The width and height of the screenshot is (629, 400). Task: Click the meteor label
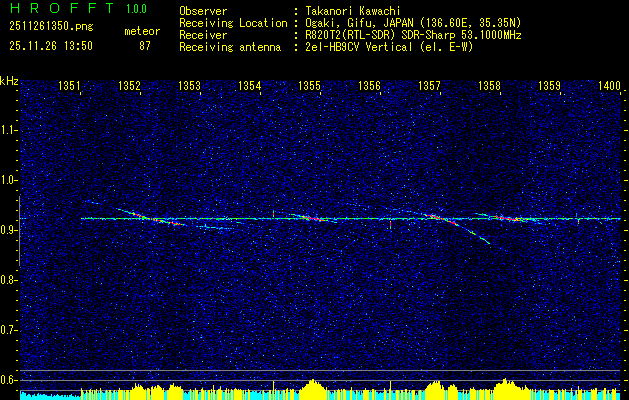(142, 31)
